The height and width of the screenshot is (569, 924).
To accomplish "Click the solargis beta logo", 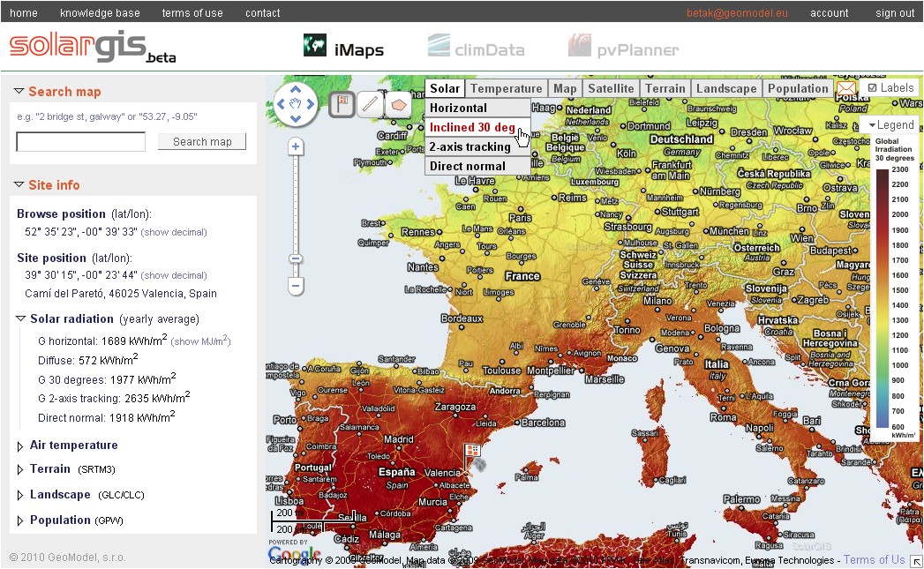I will pos(93,46).
